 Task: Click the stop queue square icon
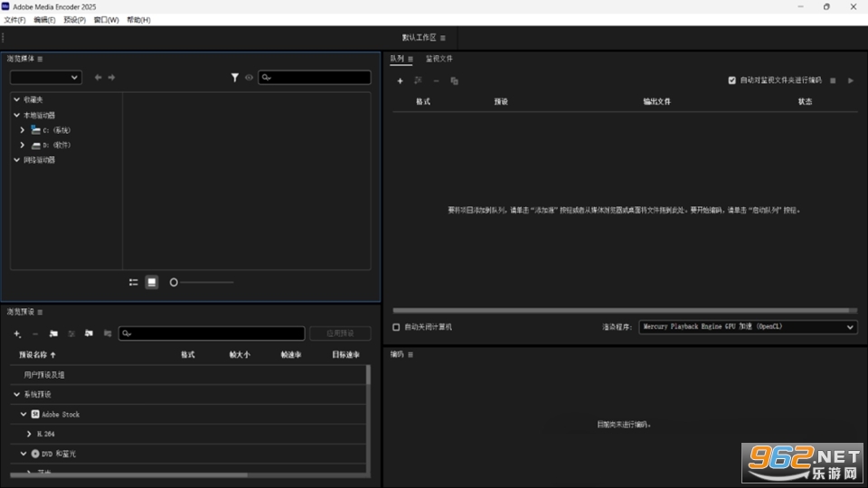click(833, 80)
